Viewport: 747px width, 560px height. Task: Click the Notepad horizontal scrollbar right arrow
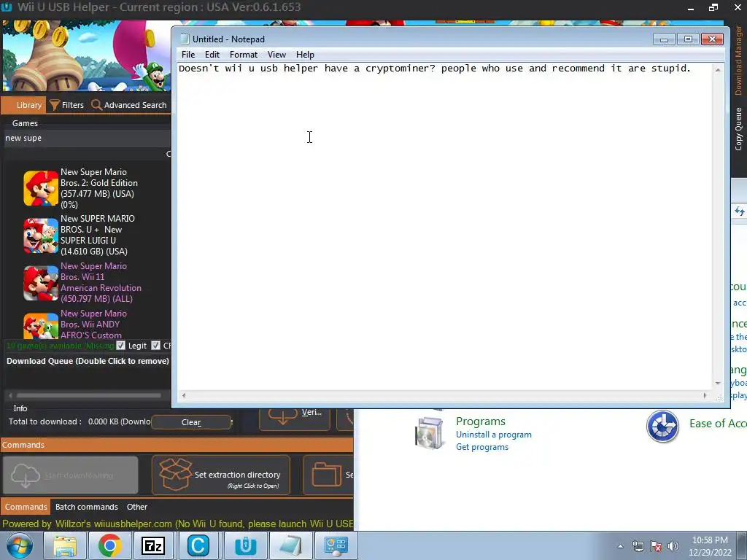tap(705, 395)
